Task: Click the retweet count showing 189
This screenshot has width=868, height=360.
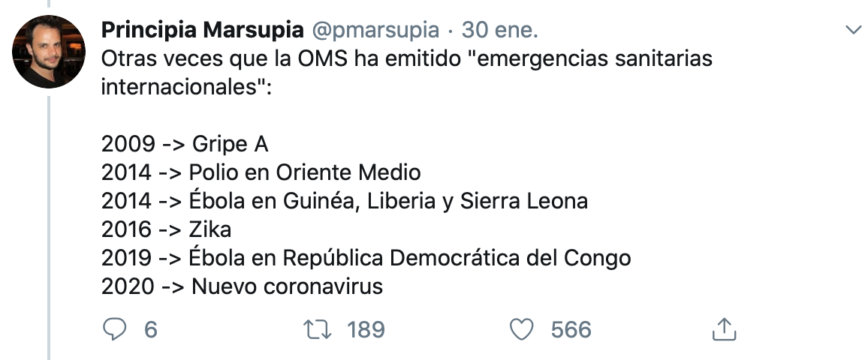Action: pyautogui.click(x=366, y=329)
